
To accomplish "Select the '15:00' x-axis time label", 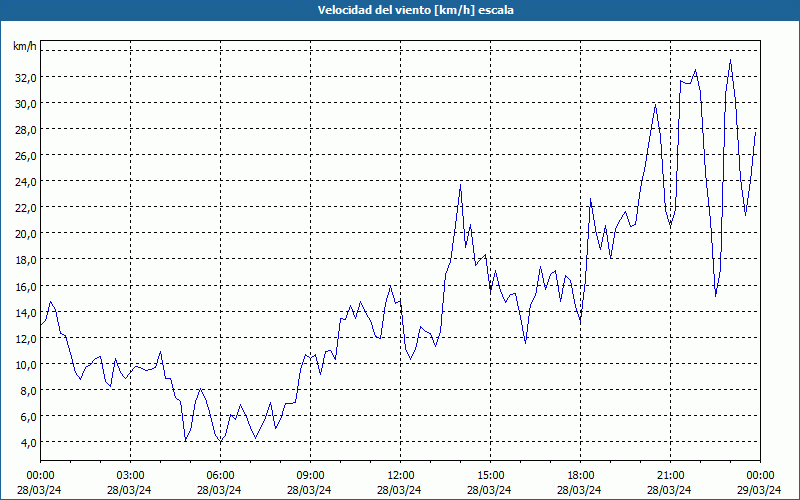I will [490, 476].
